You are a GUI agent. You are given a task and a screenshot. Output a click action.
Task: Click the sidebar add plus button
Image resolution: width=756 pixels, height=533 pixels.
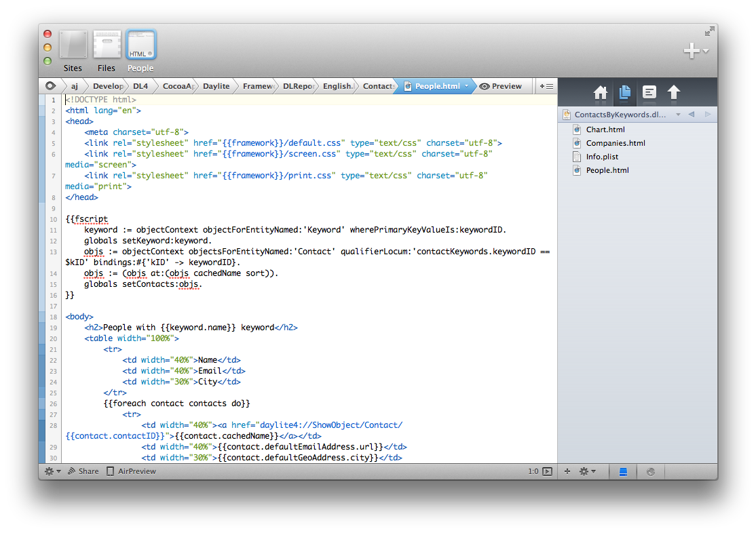click(x=567, y=471)
